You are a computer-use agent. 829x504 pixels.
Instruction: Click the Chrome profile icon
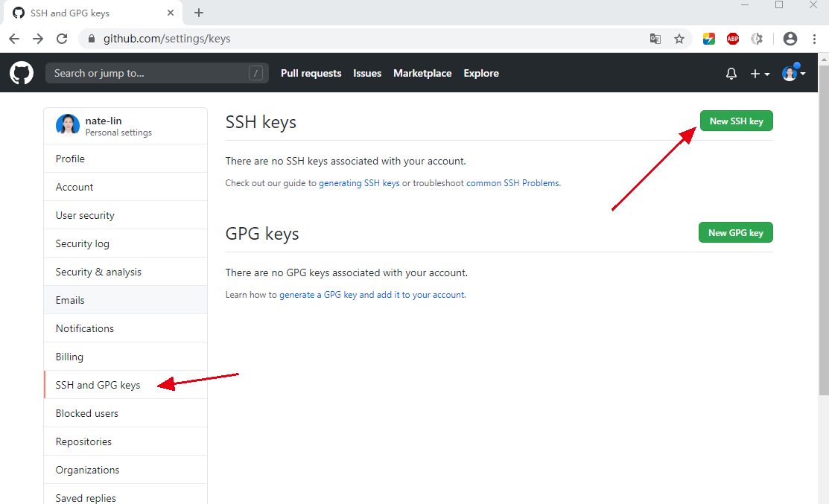[x=790, y=39]
